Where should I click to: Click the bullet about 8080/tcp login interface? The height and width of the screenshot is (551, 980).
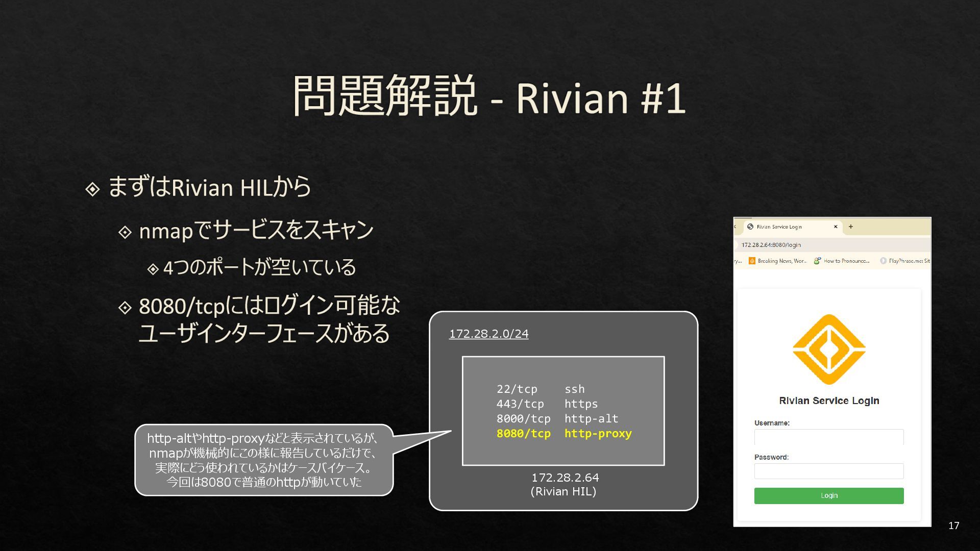click(x=269, y=319)
